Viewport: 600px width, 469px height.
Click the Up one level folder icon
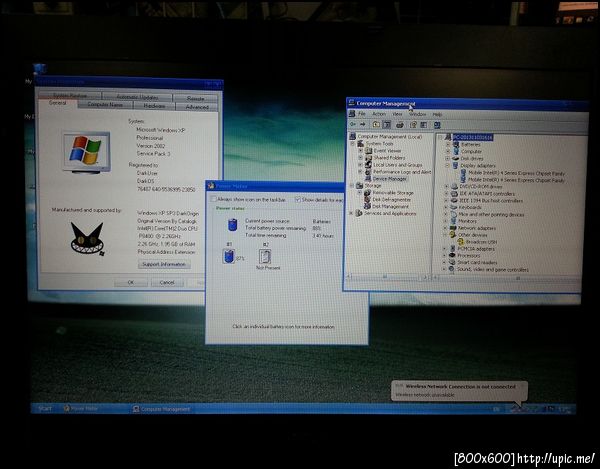[x=376, y=125]
